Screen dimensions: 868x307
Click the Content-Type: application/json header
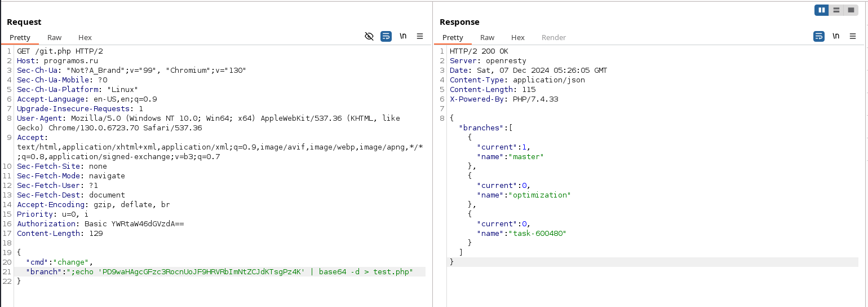point(517,80)
